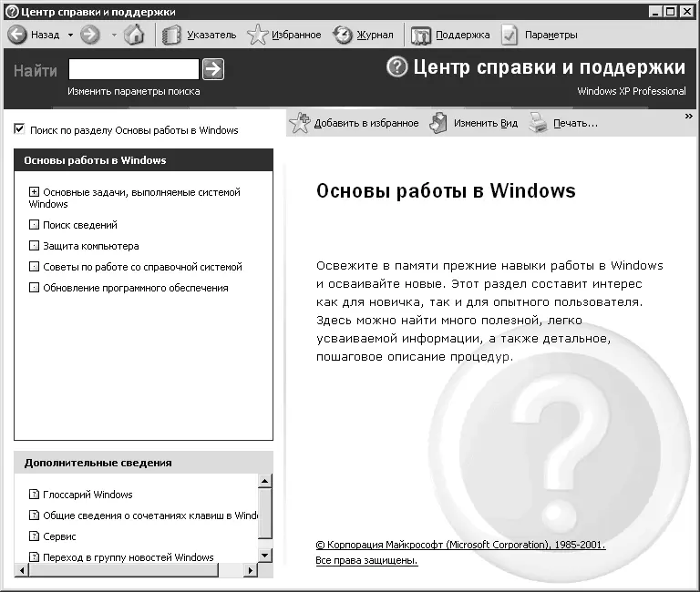Open Параметры (Options) in the toolbar

510,35
